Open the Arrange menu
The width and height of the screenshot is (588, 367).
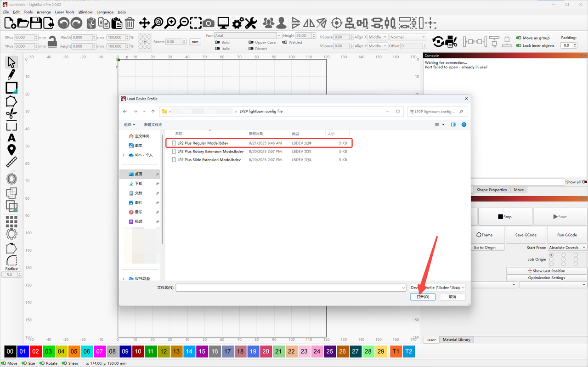point(44,12)
